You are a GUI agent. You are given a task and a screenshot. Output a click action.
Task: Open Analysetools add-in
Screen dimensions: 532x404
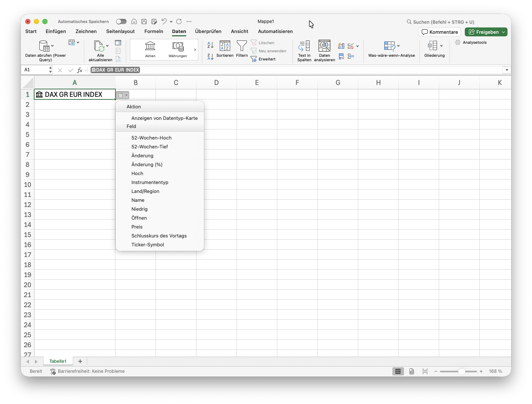[x=471, y=42]
